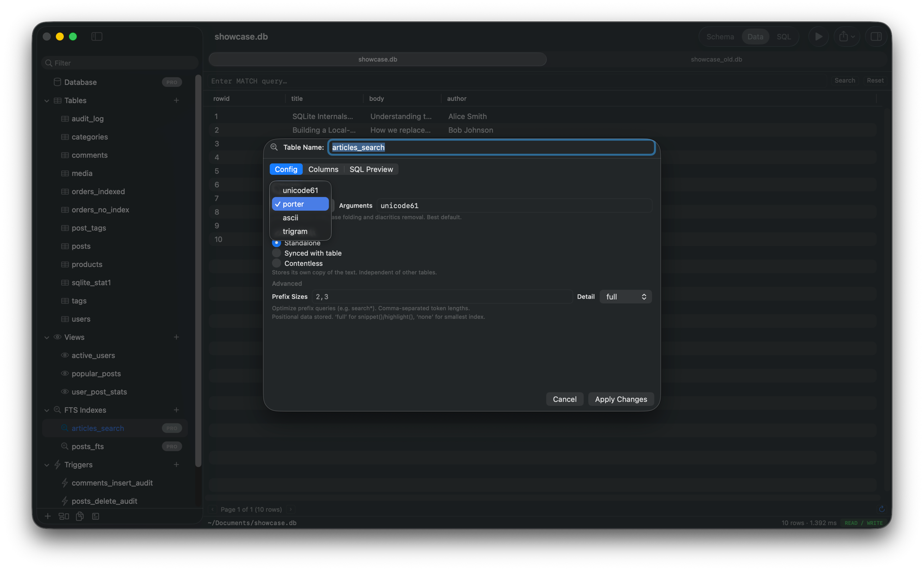924x571 pixels.
Task: Apply Changes to the FTS table
Action: tap(621, 399)
